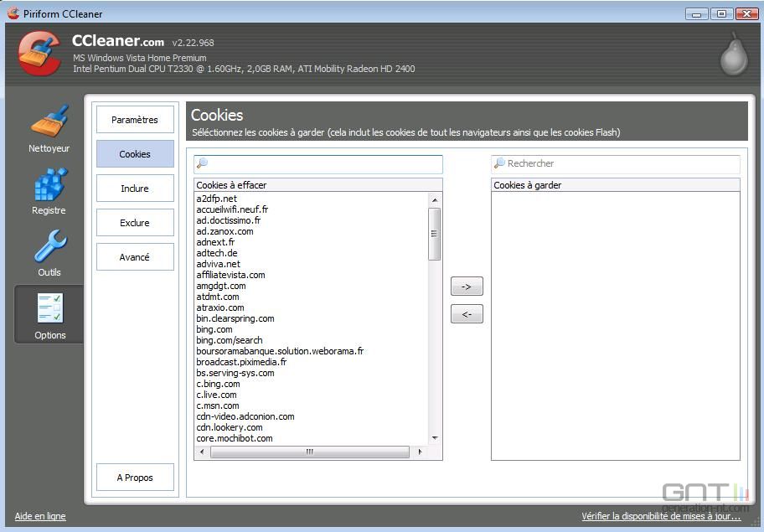Click the cookies-to-erase search field

pos(318,164)
